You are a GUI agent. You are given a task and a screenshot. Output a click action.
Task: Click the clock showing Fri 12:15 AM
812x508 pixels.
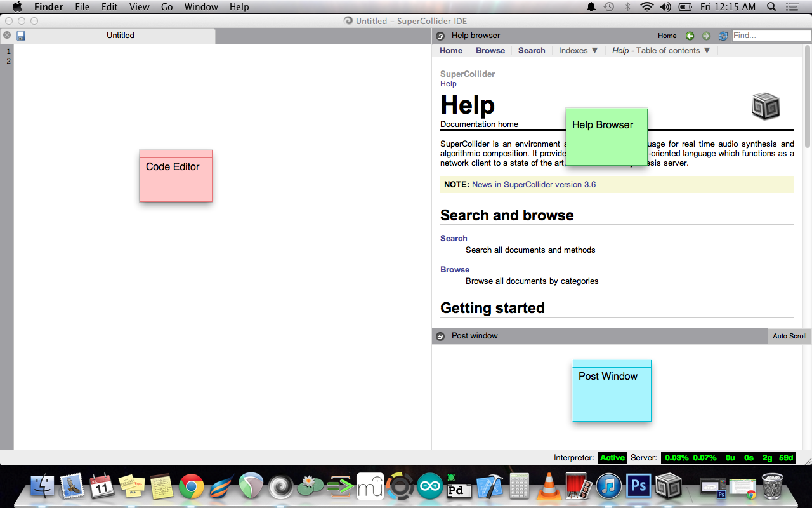point(728,7)
